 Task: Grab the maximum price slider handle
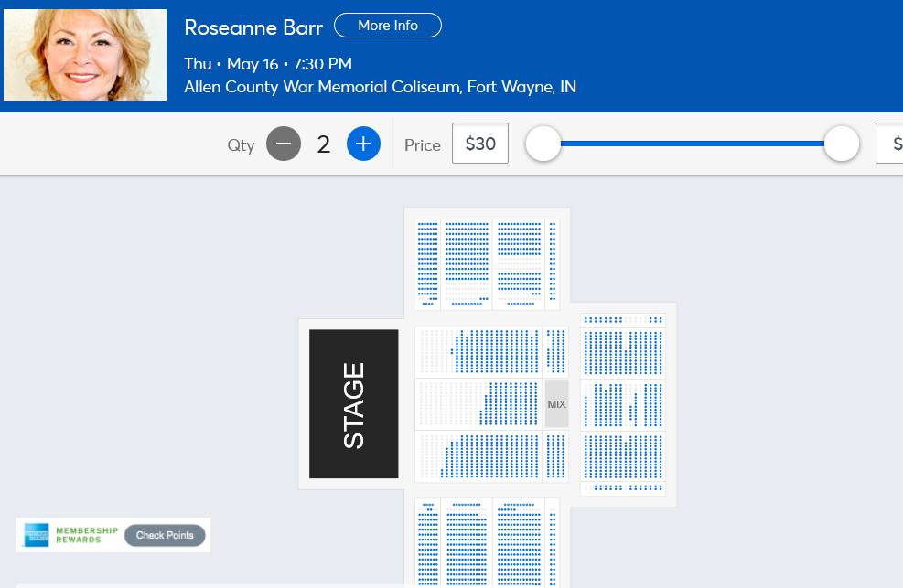tap(841, 144)
